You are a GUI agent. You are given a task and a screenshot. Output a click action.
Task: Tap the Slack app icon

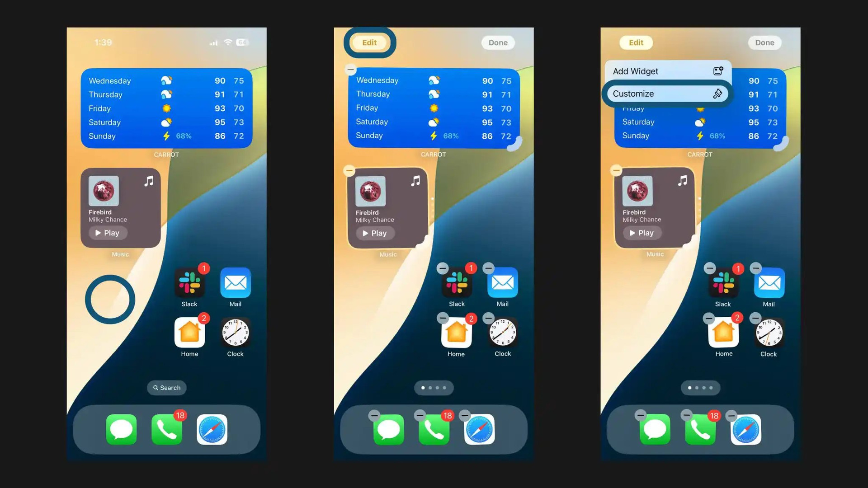click(x=189, y=284)
